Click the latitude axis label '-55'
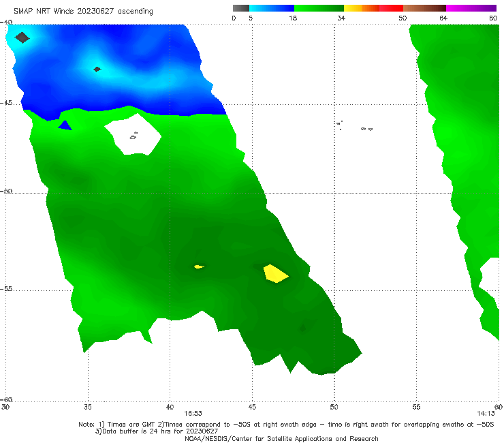Screen dimensions: 504x443 pyautogui.click(x=6, y=288)
